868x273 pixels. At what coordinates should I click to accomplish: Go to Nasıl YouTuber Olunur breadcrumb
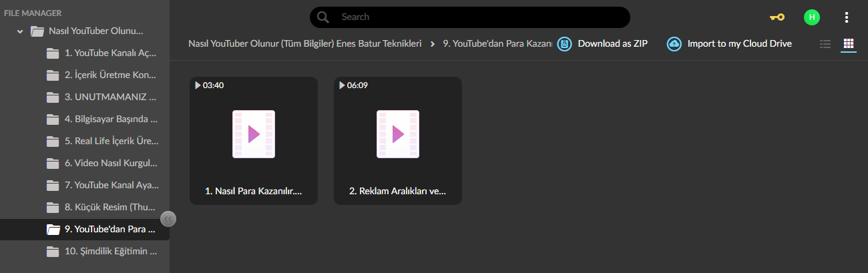click(305, 44)
